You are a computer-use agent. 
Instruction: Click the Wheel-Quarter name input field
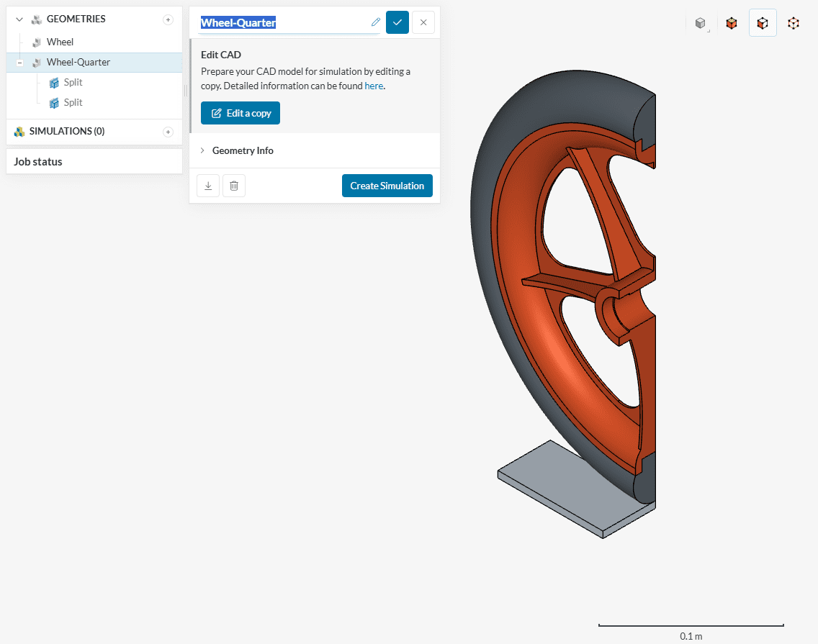point(284,23)
